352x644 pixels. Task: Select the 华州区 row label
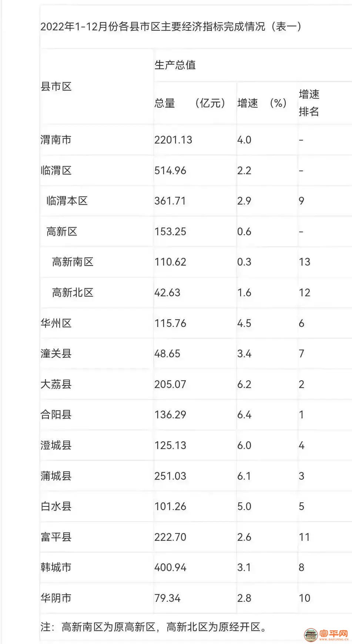(56, 323)
